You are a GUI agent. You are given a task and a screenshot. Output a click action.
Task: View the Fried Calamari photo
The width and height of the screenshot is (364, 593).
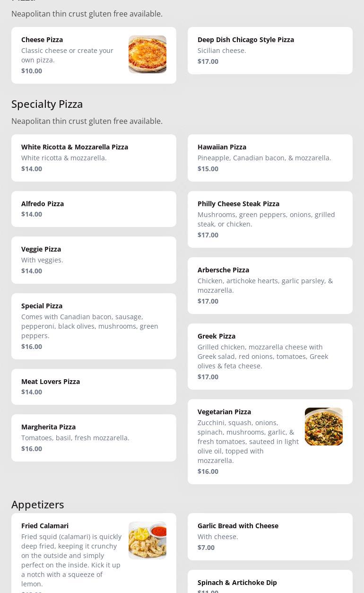(x=147, y=540)
